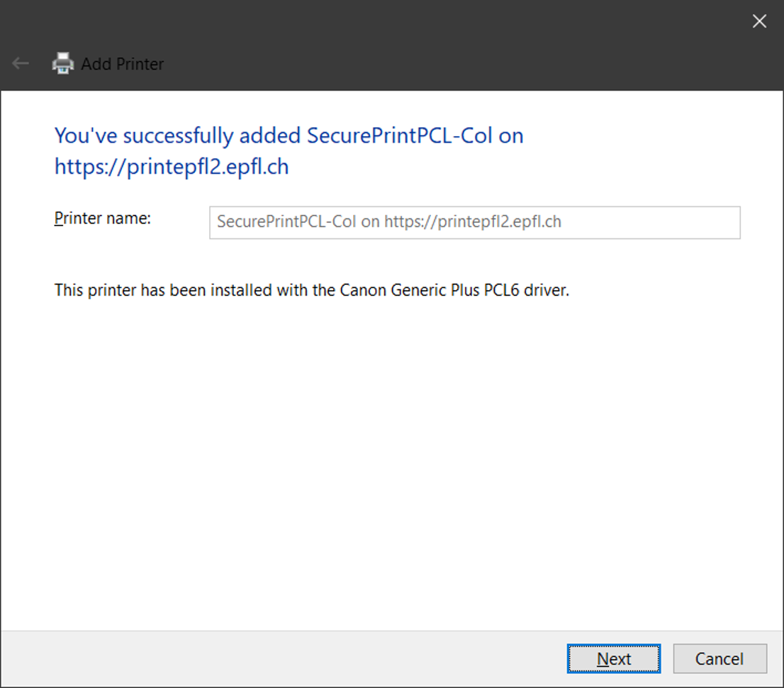784x688 pixels.
Task: Close the Add Printer wizard with X
Action: pyautogui.click(x=759, y=21)
